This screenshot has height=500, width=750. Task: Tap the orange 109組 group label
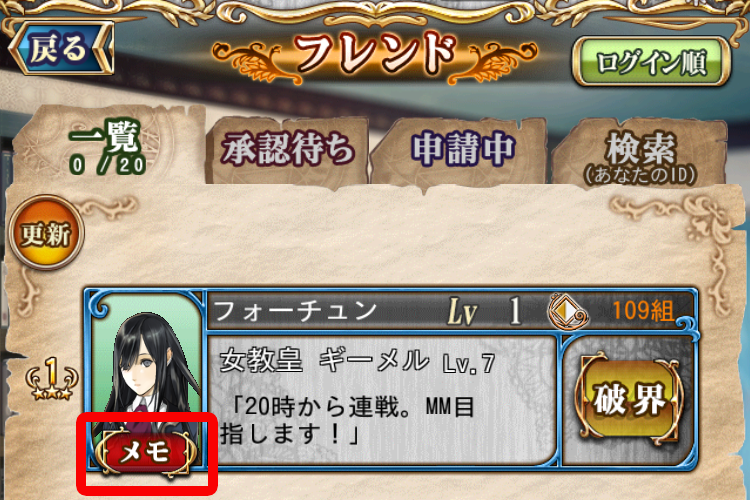coord(643,311)
